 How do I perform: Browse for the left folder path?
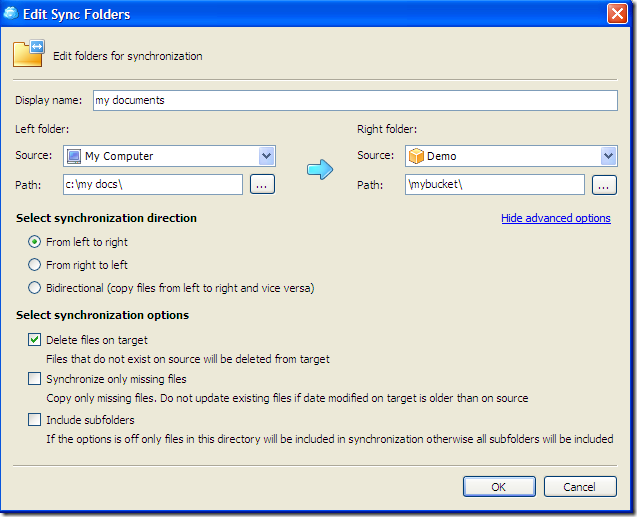tap(262, 184)
